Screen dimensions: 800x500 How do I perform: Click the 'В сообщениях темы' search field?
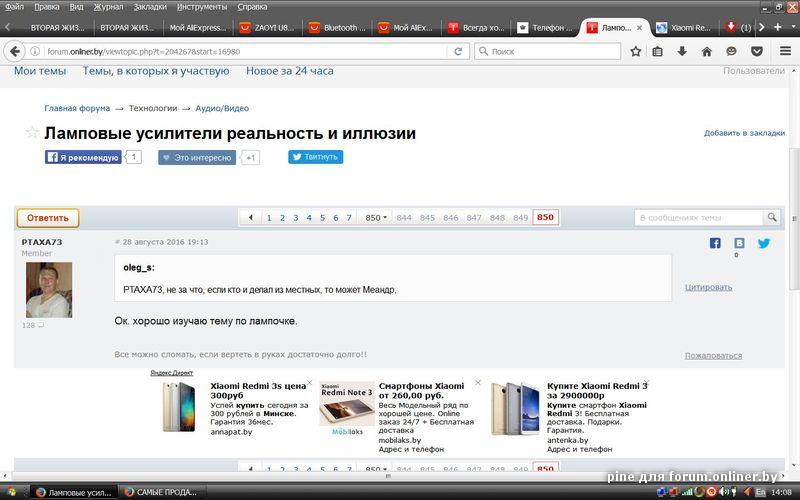[699, 218]
